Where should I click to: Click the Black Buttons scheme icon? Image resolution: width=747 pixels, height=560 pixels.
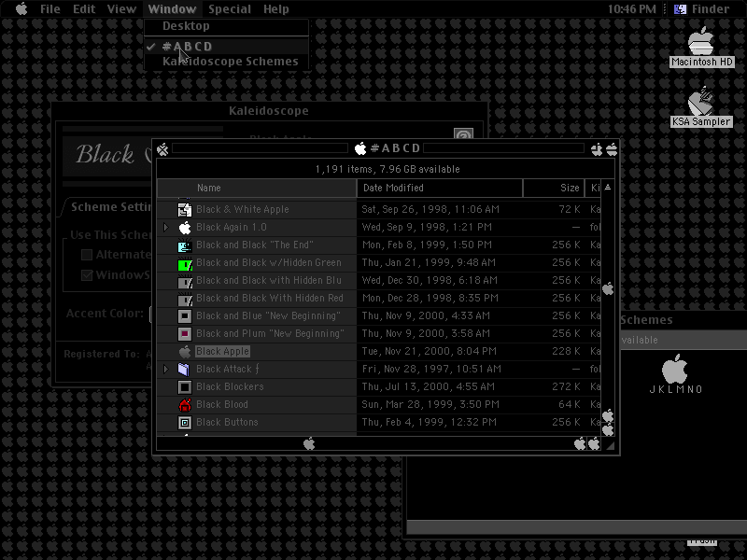coord(185,423)
